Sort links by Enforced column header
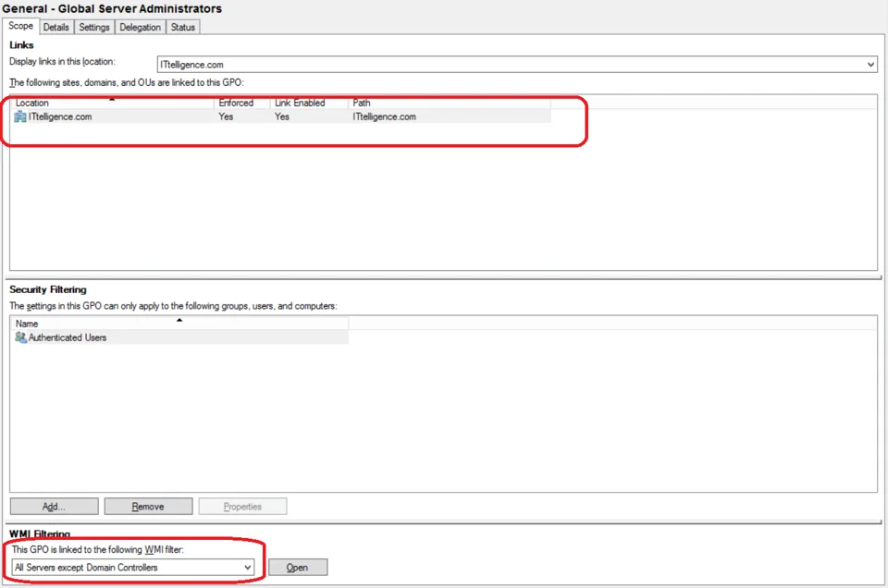Image resolution: width=888 pixels, height=588 pixels. (241, 103)
